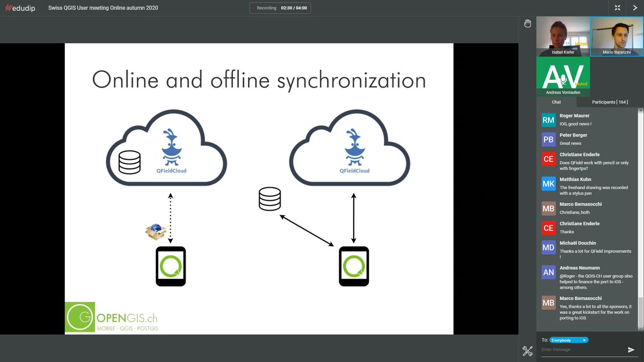The width and height of the screenshot is (644, 362).
Task: Select Isabel Kiefer video thumbnail
Action: [x=563, y=36]
